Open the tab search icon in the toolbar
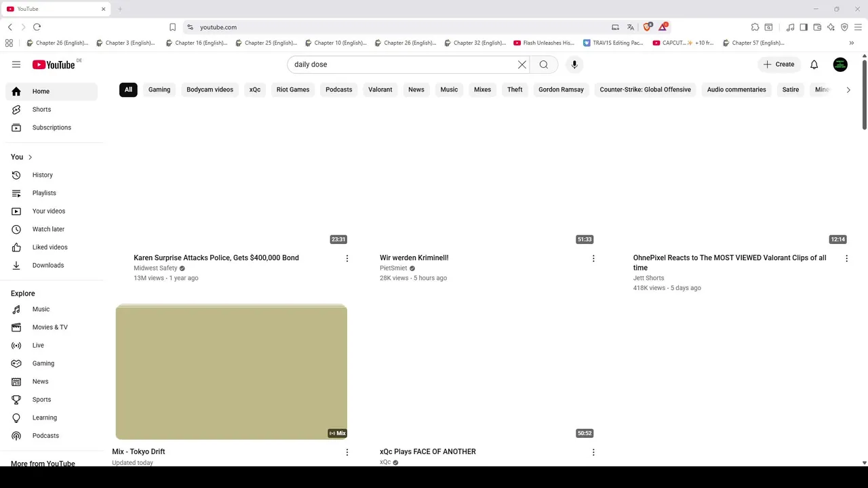 [768, 27]
